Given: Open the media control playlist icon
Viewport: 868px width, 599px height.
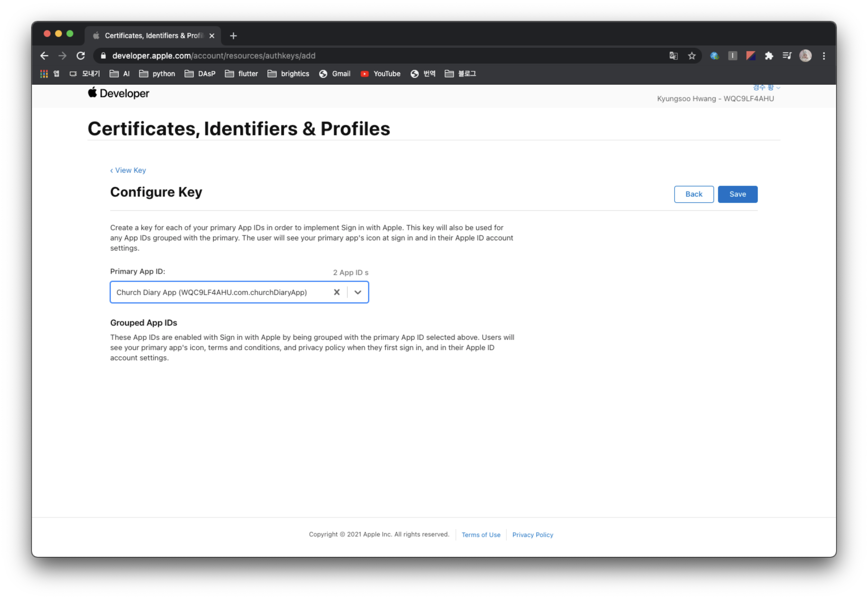Looking at the screenshot, I should pyautogui.click(x=787, y=56).
